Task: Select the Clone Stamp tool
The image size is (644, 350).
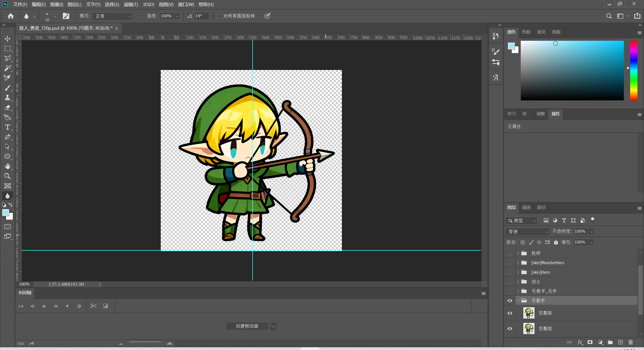Action: (x=7, y=98)
